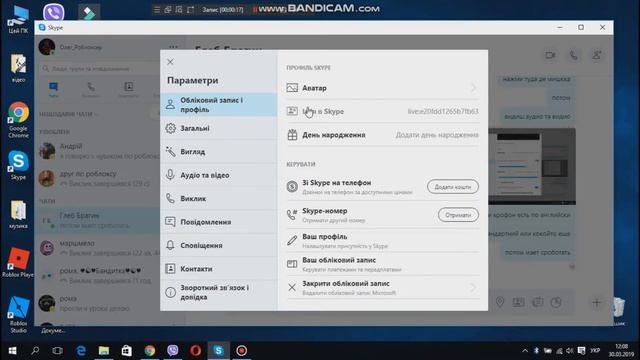Click the shared screenshot thumbnail in chat
Viewport: 640px width, 360px height.
pyautogui.click(x=532, y=167)
